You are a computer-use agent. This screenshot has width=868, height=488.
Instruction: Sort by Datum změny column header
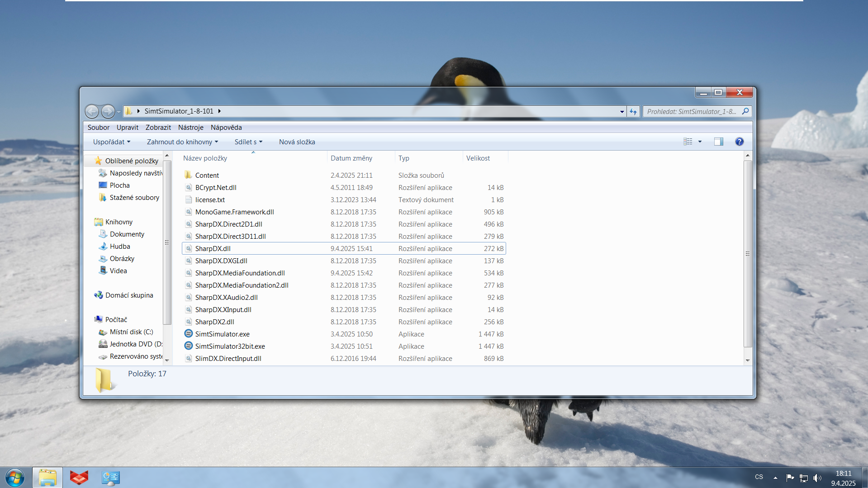click(351, 158)
